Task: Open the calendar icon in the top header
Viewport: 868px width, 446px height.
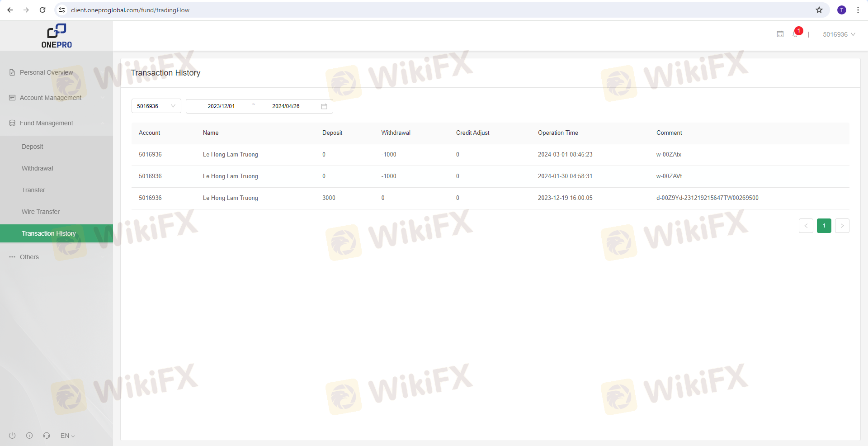Action: point(780,34)
